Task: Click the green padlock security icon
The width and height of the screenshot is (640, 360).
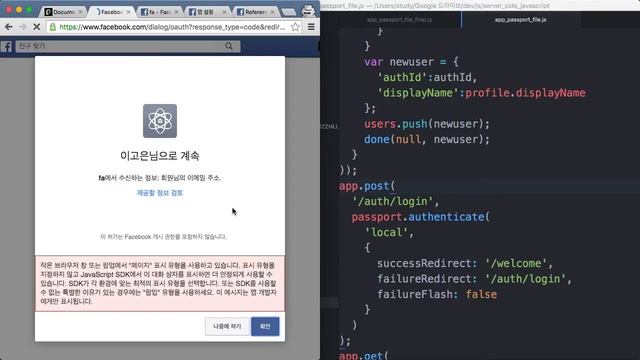Action: pos(53,27)
